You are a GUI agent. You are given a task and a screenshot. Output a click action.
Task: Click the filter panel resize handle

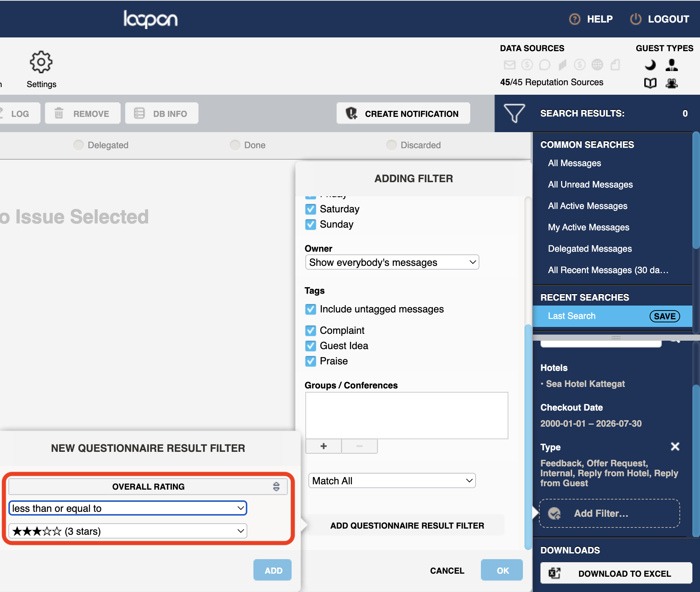click(616, 338)
